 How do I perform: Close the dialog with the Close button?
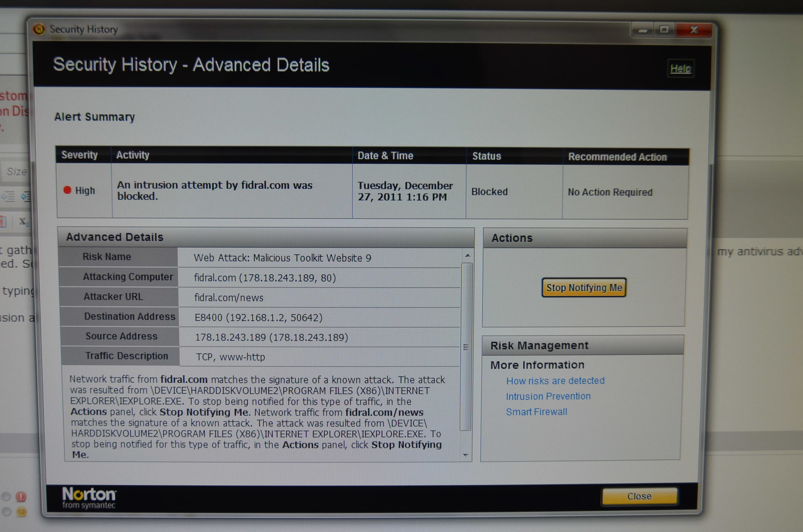click(639, 496)
